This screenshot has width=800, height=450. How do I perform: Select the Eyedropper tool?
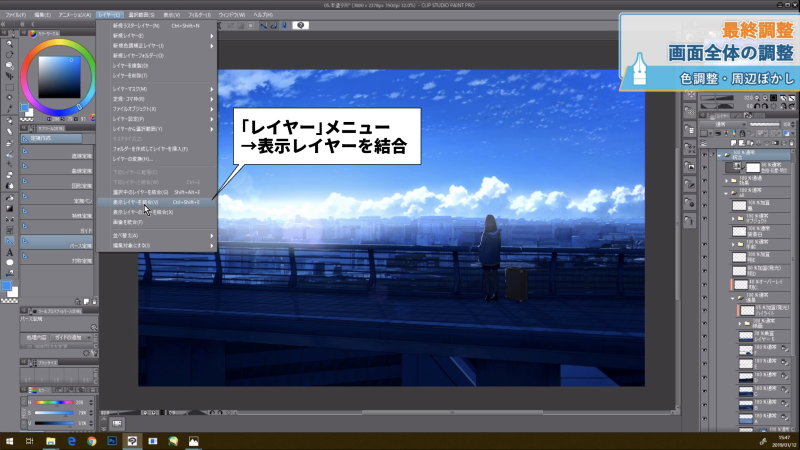(9, 109)
